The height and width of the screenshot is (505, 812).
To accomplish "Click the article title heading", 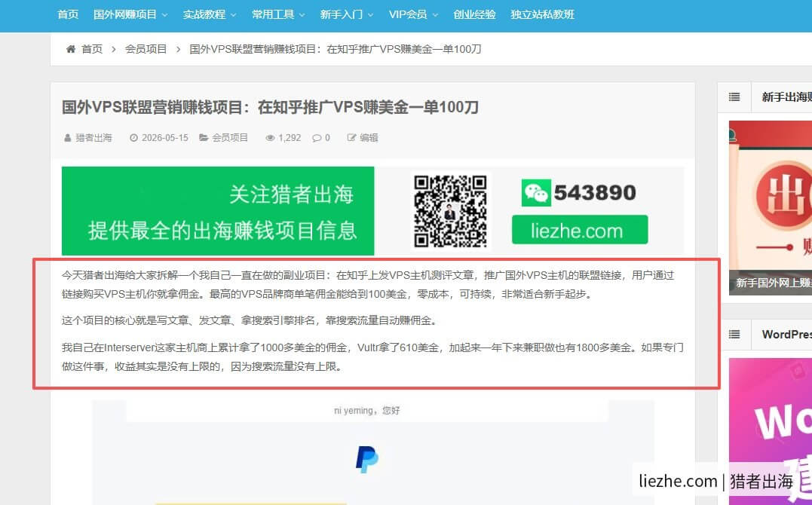I will point(270,107).
